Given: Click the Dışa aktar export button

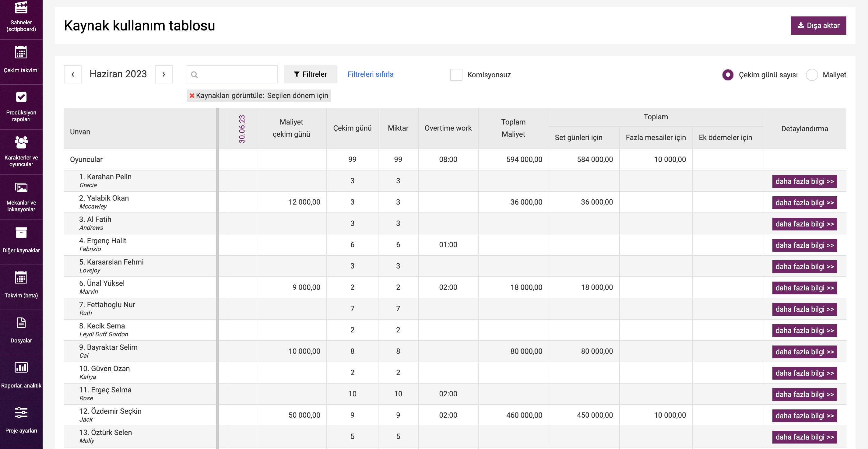Looking at the screenshot, I should [818, 26].
